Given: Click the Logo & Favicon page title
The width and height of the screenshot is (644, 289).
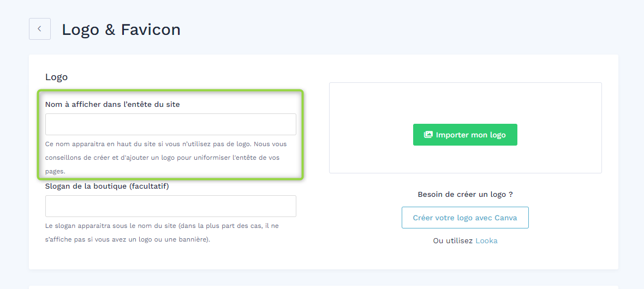Looking at the screenshot, I should click(x=121, y=29).
